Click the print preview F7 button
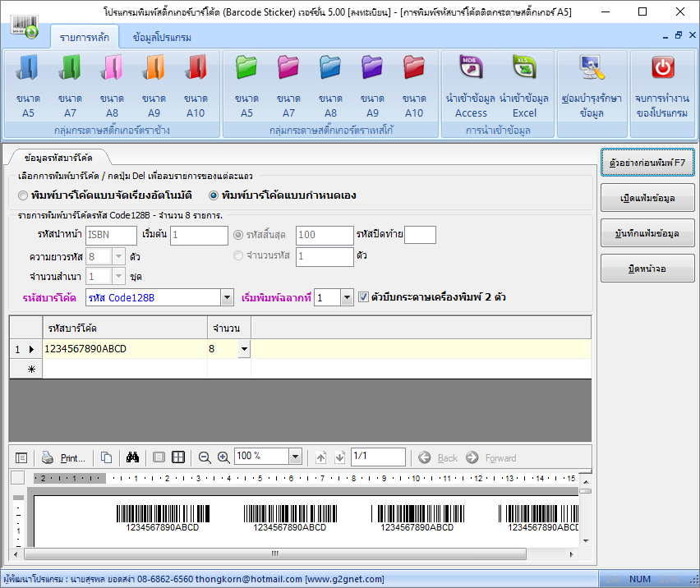The width and height of the screenshot is (700, 588). tap(647, 163)
